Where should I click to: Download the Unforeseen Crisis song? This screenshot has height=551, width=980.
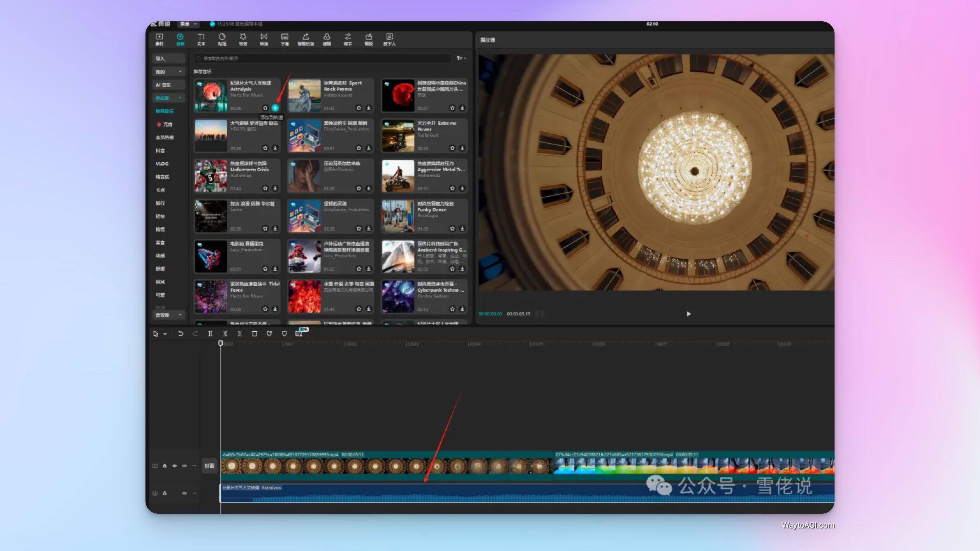[275, 188]
